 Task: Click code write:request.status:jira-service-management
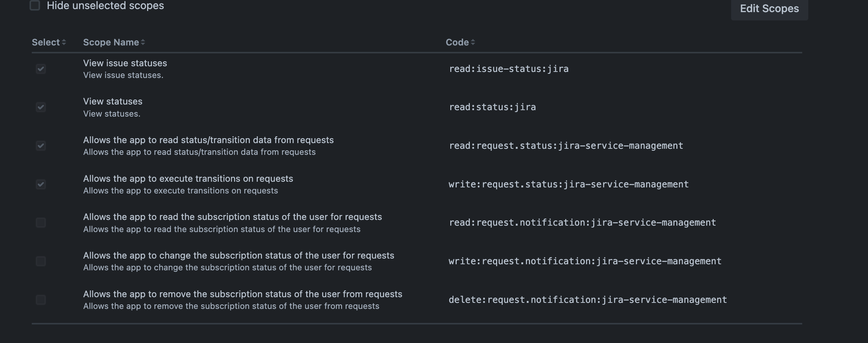[x=569, y=184]
